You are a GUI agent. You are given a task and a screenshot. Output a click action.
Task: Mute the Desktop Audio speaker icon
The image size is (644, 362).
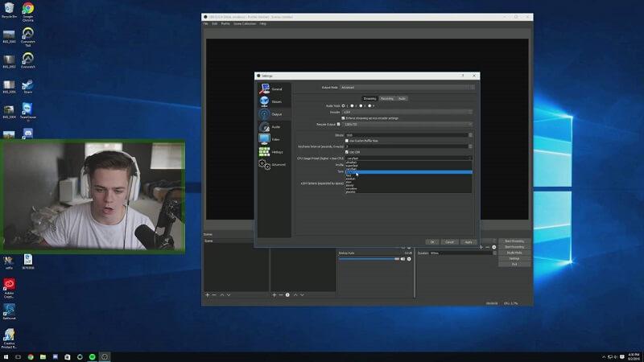coord(402,259)
